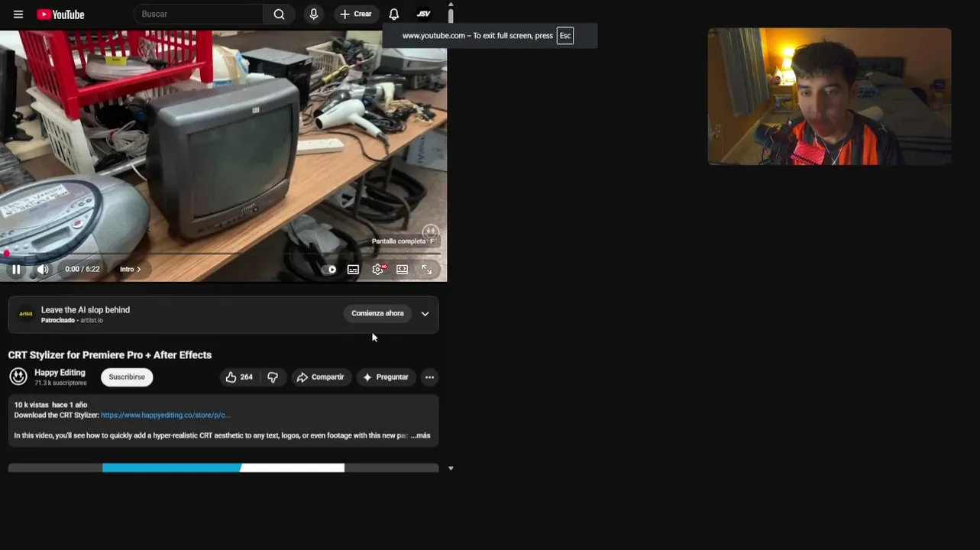980x550 pixels.
Task: Click the page scrollbar thumb at top
Action: [x=451, y=15]
